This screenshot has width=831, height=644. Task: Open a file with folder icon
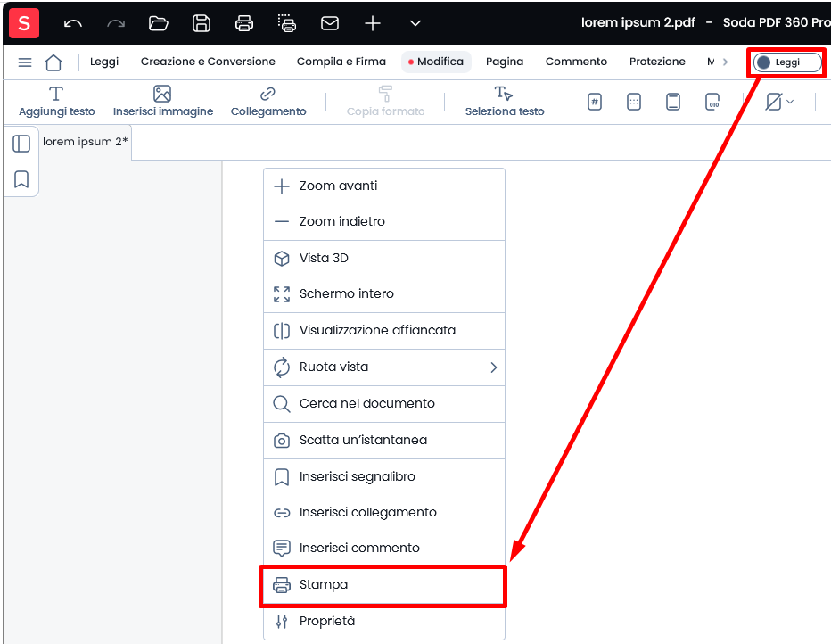click(159, 23)
